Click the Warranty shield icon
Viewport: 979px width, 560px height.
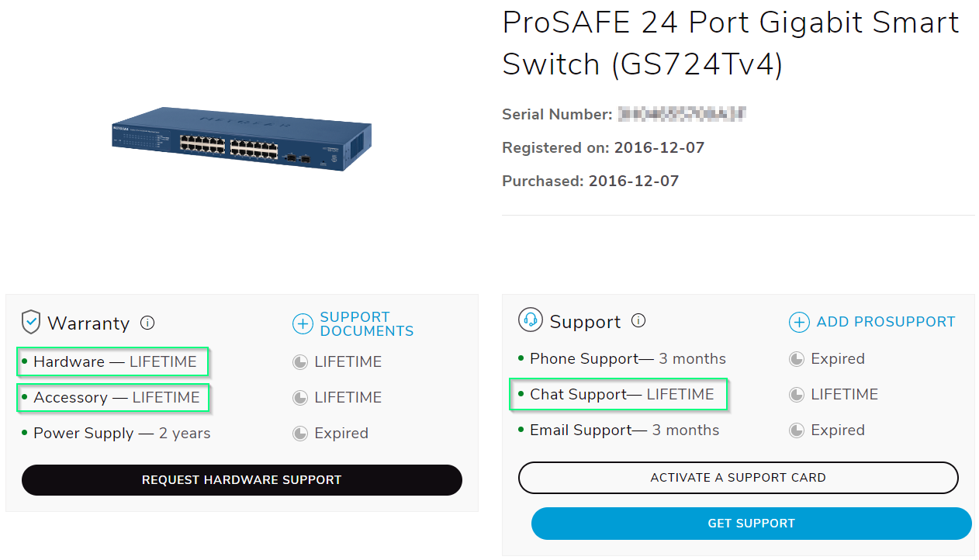pos(31,322)
